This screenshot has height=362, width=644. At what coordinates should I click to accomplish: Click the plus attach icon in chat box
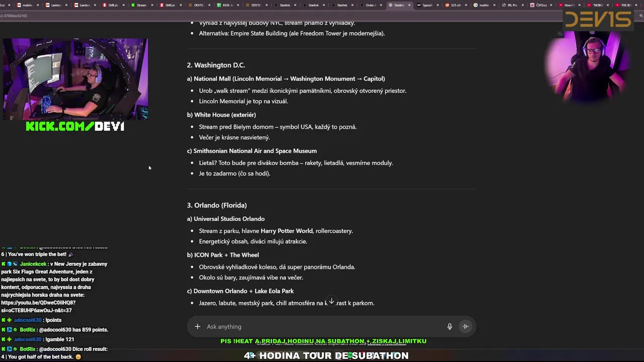tap(198, 327)
